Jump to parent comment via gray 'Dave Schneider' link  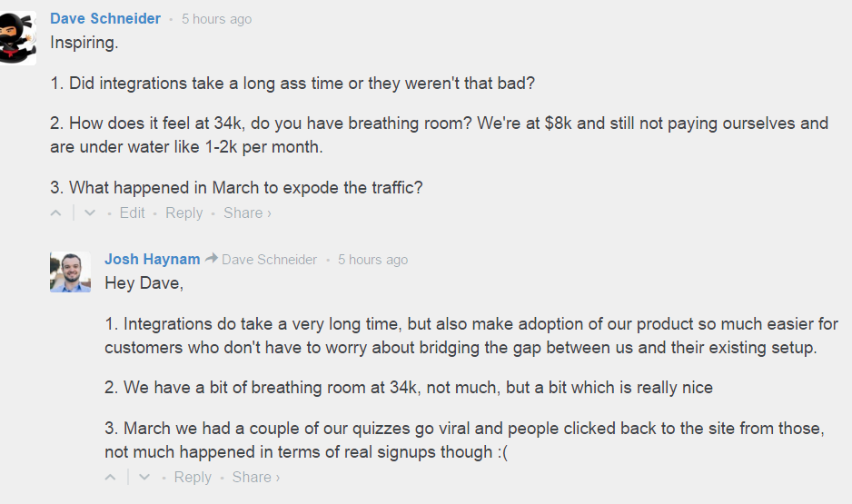point(269,260)
